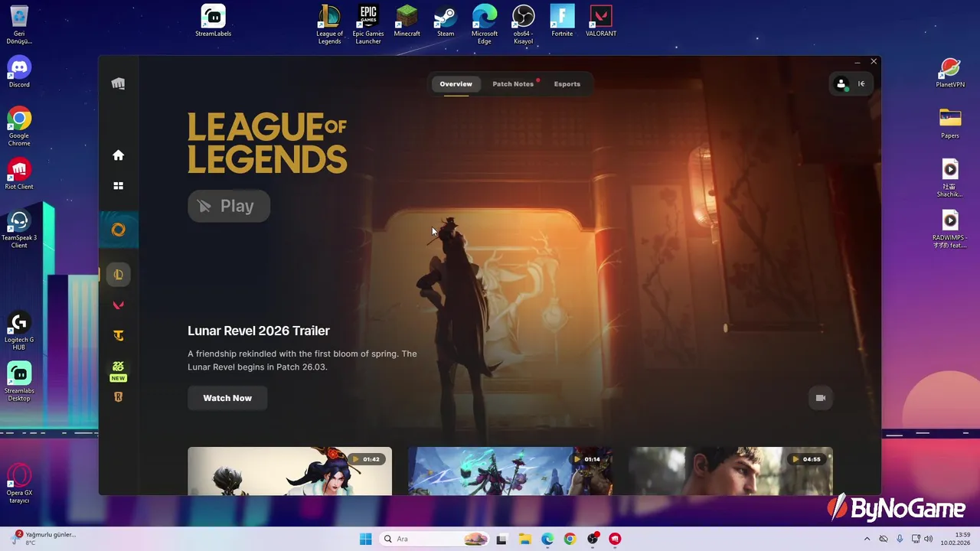Open the 01:42 video thumbnail
980x551 pixels.
tap(289, 471)
